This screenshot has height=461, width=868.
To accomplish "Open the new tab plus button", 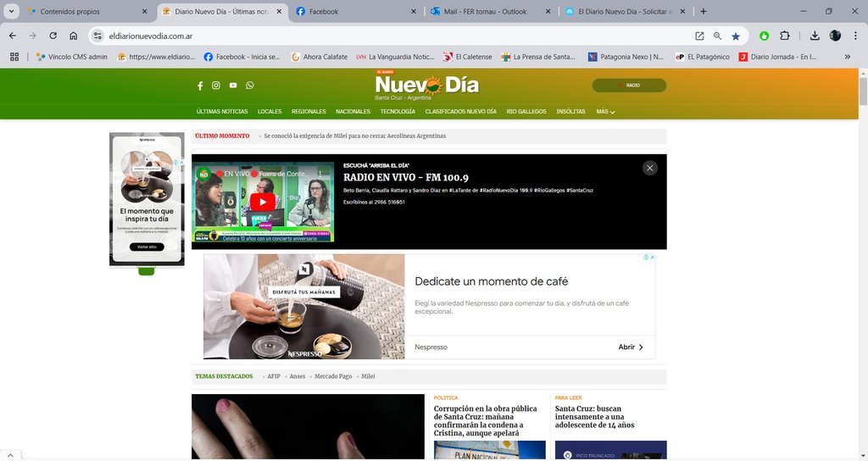I will click(703, 11).
